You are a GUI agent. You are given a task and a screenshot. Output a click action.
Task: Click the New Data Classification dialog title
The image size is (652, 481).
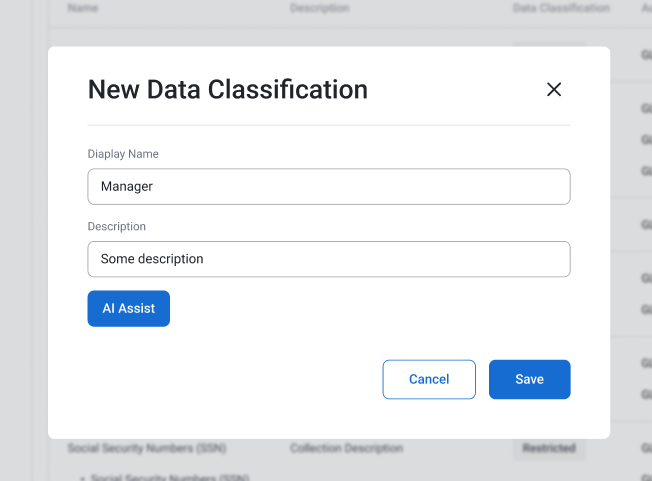[227, 89]
